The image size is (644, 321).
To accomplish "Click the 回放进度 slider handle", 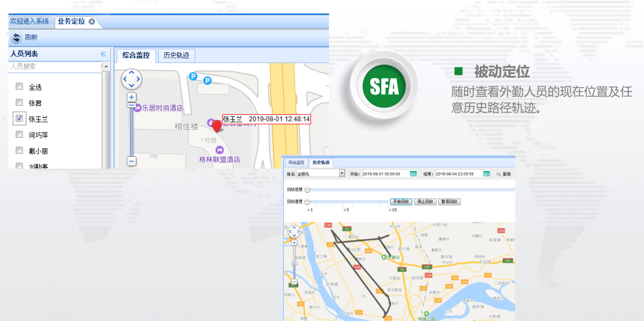I will [x=307, y=189].
